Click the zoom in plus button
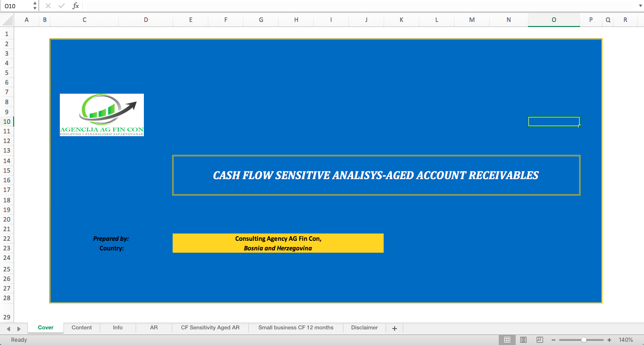Viewport: 644px width, 345px height. [609, 340]
